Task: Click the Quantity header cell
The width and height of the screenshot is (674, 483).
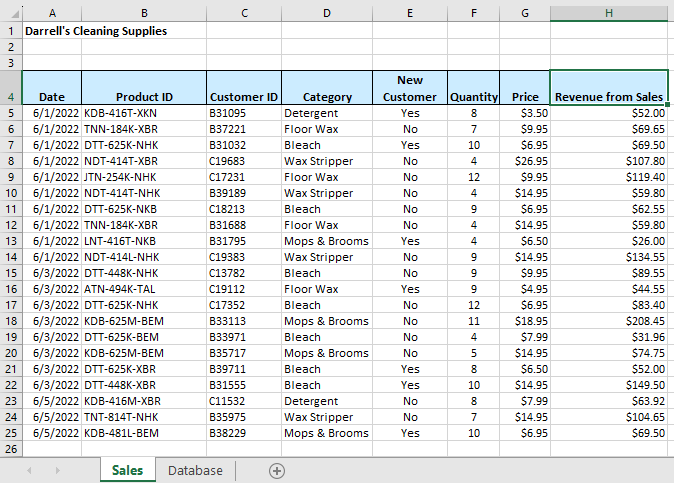Action: click(474, 88)
